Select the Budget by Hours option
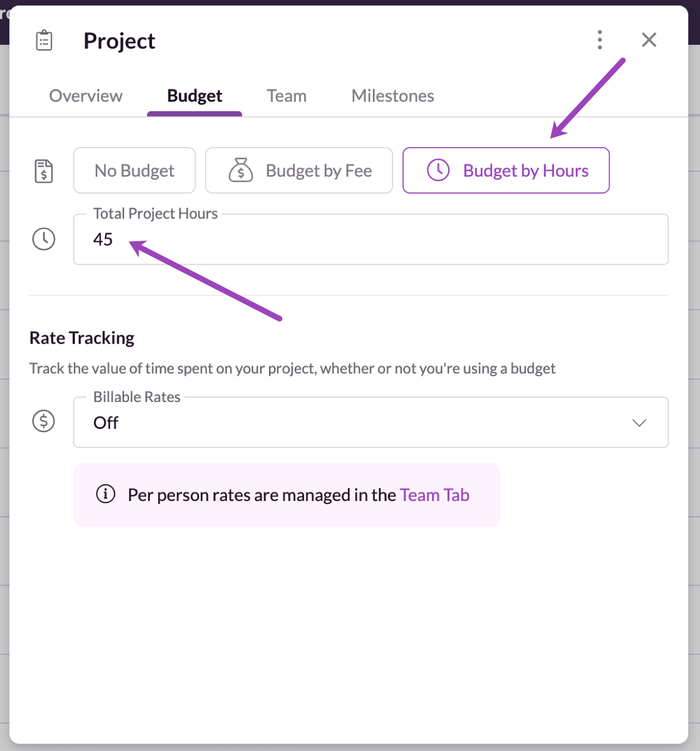Viewport: 700px width, 751px height. (506, 170)
